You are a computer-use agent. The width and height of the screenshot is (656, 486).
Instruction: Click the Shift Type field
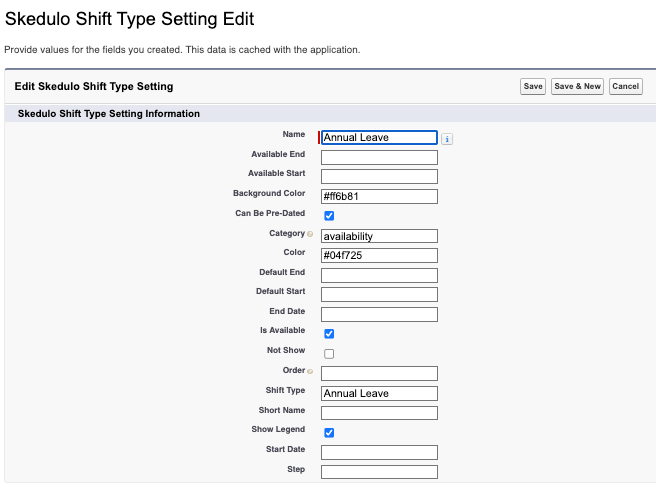(x=379, y=394)
